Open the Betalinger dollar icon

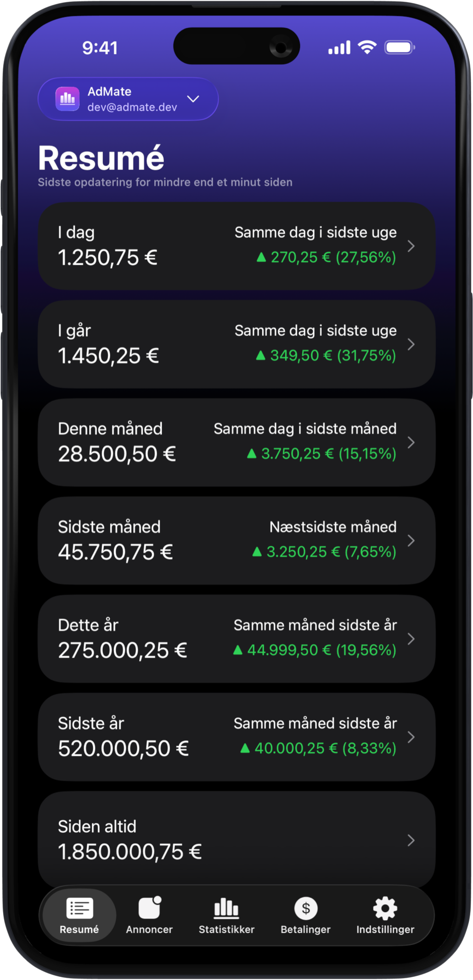click(306, 908)
